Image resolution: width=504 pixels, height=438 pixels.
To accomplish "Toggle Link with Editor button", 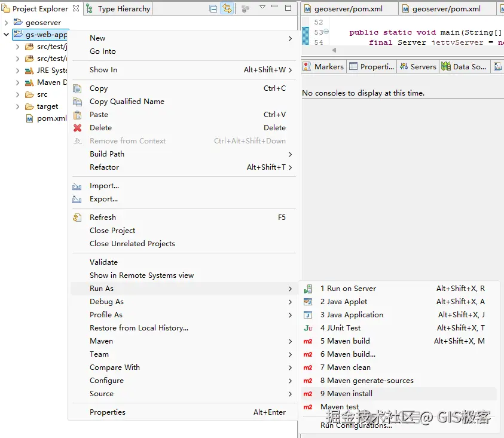I will coord(227,9).
